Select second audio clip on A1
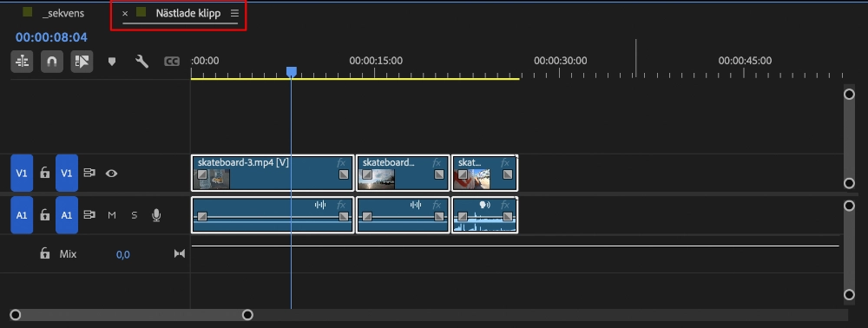This screenshot has width=868, height=328. tap(403, 215)
